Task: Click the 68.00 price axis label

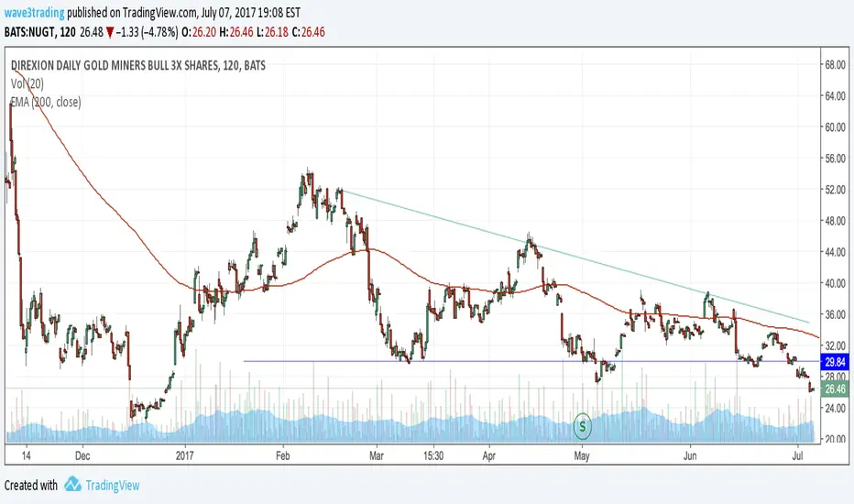Action: coord(835,65)
